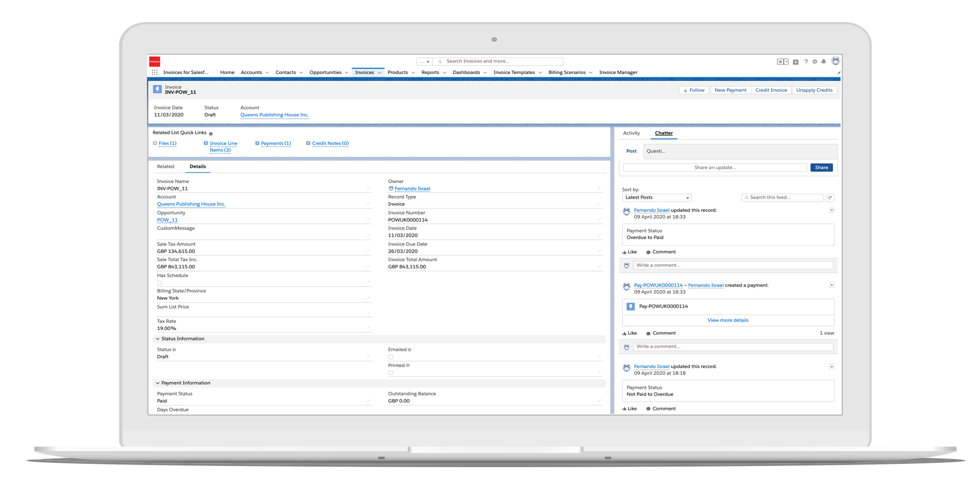The height and width of the screenshot is (490, 980).
Task: Open the Setup gear icon
Action: tap(814, 62)
